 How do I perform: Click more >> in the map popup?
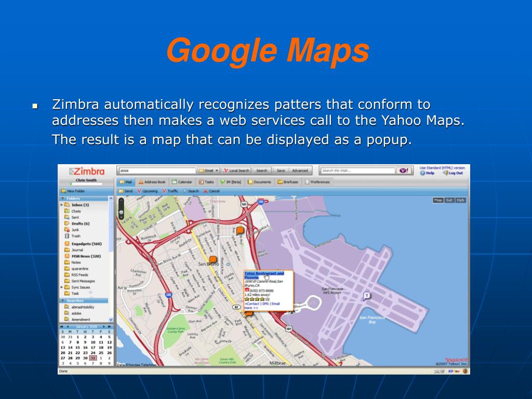(251, 308)
